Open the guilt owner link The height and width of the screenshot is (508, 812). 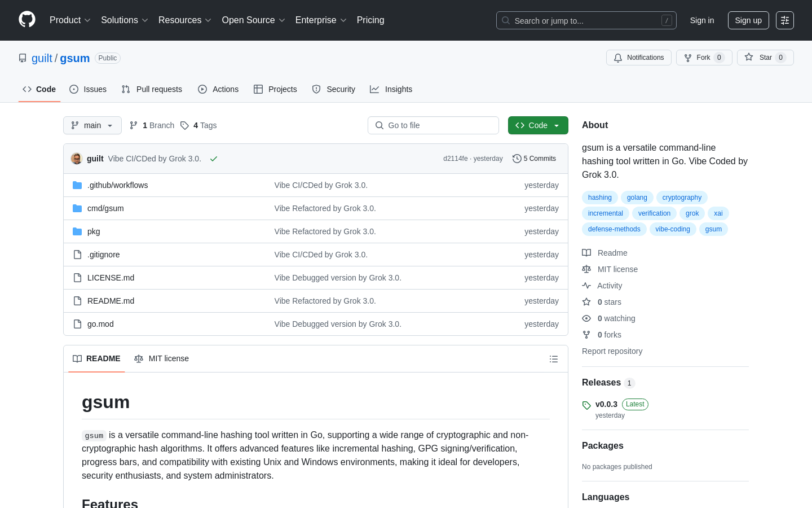pyautogui.click(x=42, y=58)
